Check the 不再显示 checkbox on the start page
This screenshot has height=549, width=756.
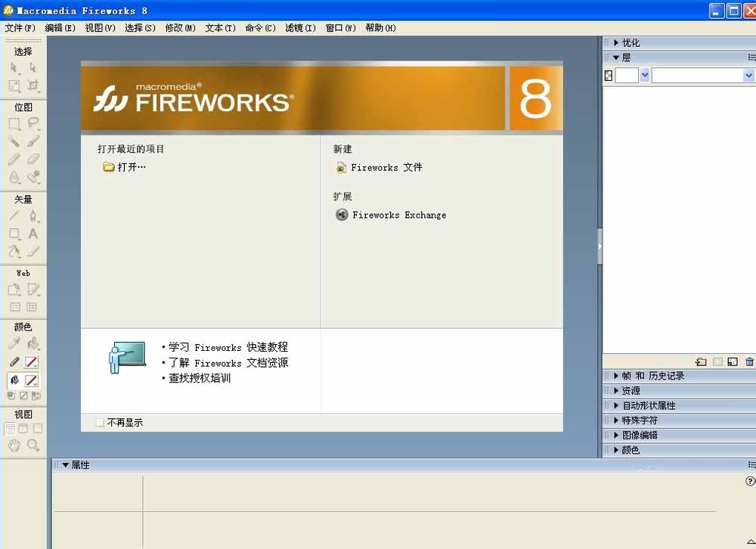coord(100,422)
